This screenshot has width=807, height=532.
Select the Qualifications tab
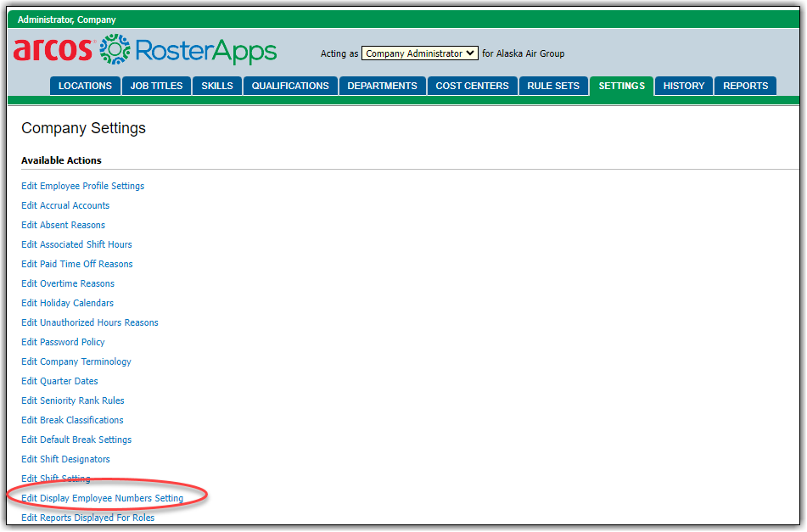pyautogui.click(x=290, y=86)
